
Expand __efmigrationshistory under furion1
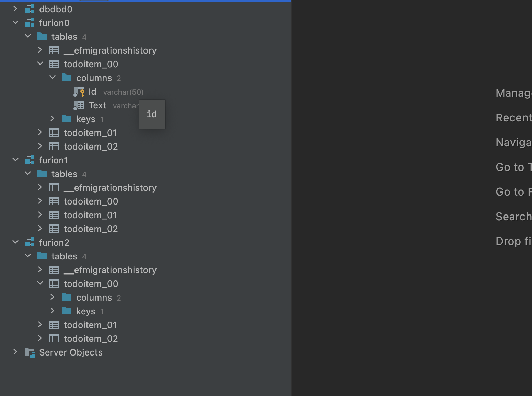point(40,187)
